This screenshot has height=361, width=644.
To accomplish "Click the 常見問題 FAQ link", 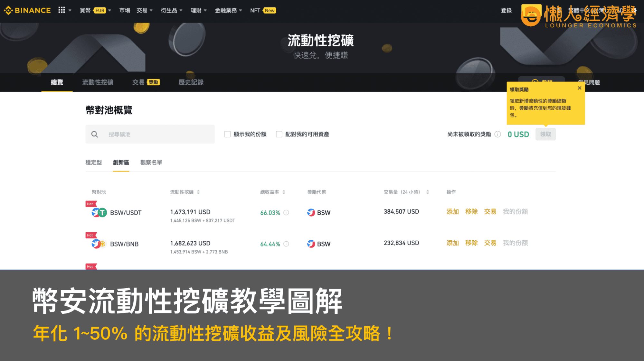I will (x=589, y=82).
